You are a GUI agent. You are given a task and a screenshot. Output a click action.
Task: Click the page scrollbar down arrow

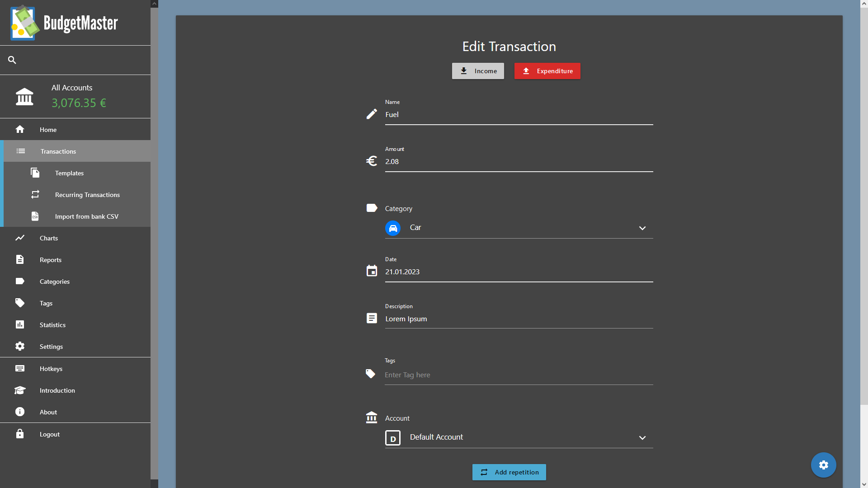864,484
